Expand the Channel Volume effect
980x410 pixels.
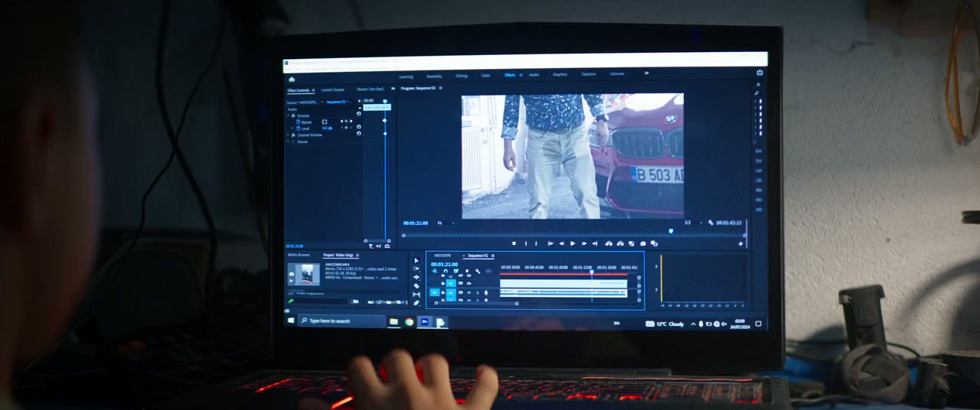(x=288, y=135)
